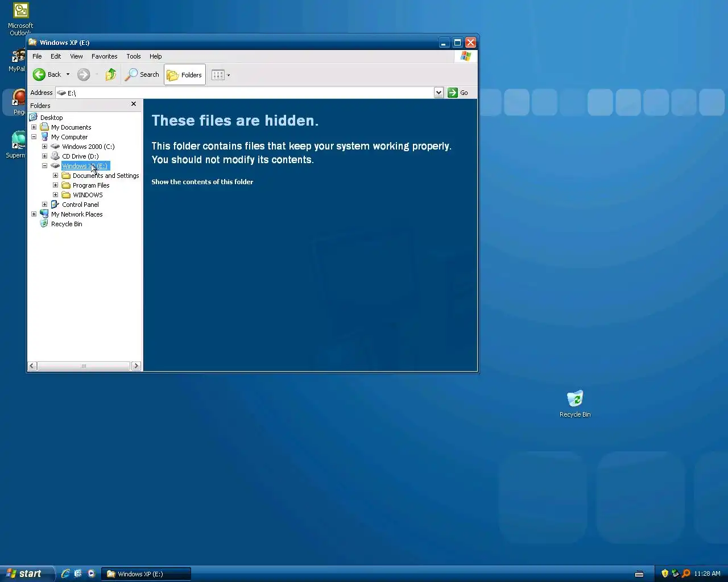Launch Windows Media Player from Quick Launch
This screenshot has width=728, height=582.
click(x=91, y=574)
